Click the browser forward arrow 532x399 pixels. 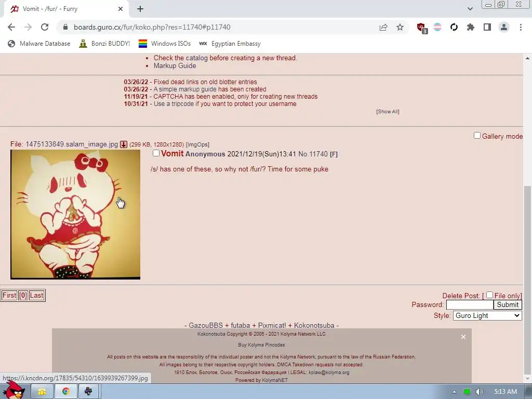tap(28, 27)
